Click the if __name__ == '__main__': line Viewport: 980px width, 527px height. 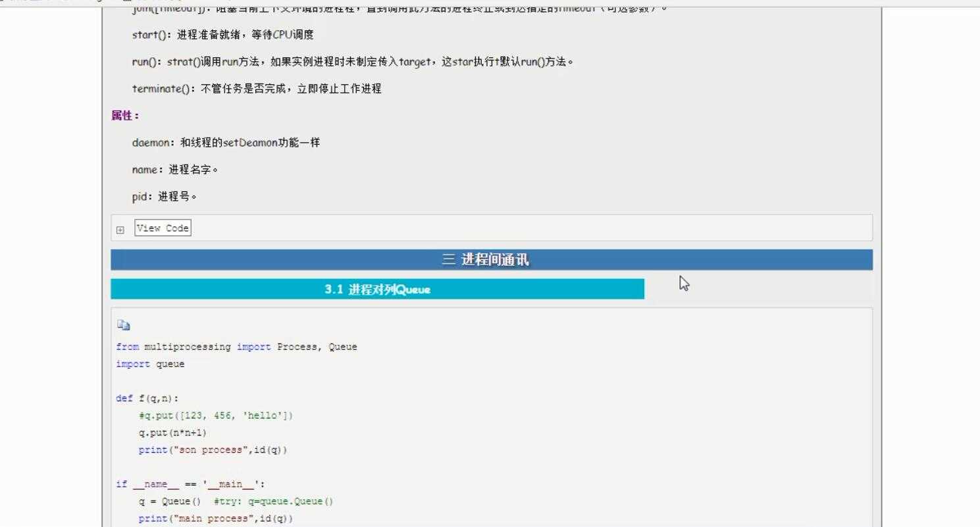(190, 484)
